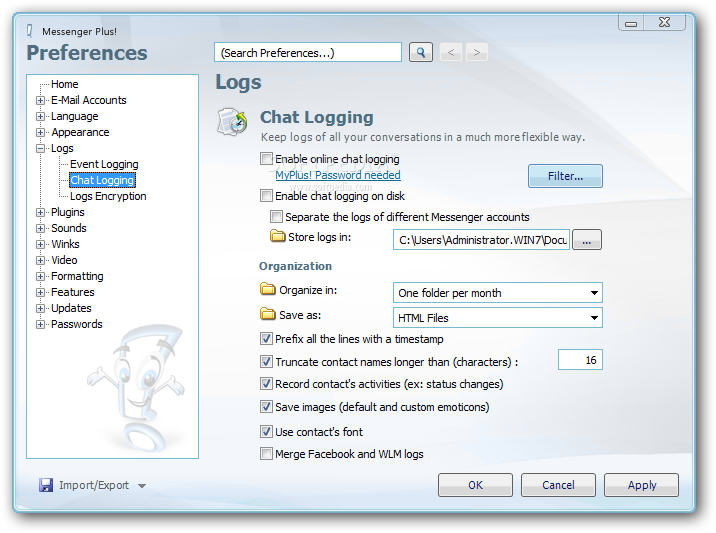Click the truncate characters field showing 16

coord(580,360)
